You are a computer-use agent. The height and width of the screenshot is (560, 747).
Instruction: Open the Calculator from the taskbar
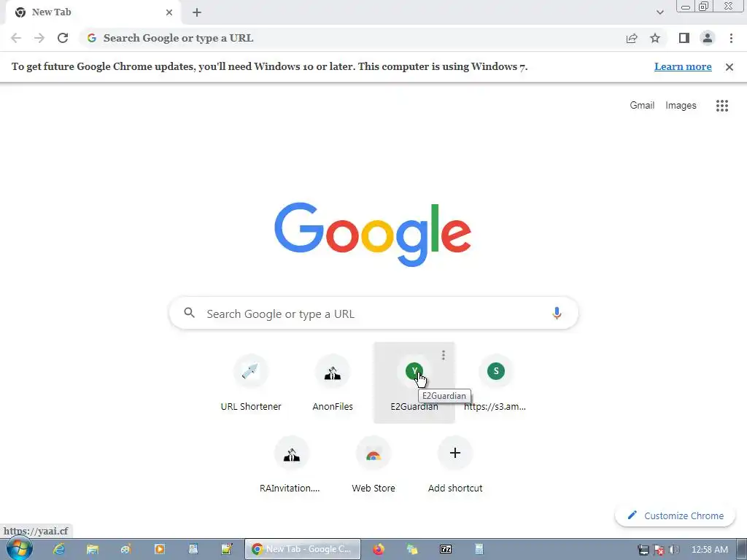[479, 549]
